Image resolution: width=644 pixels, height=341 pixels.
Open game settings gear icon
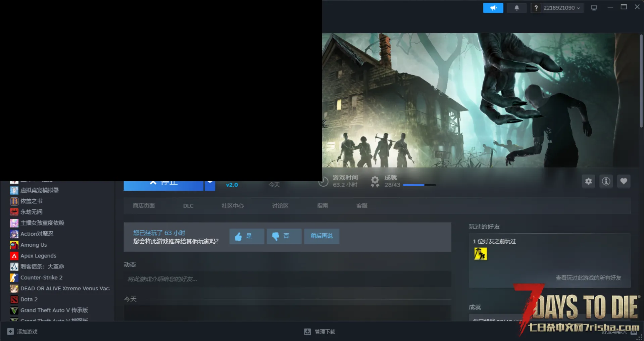tap(588, 182)
